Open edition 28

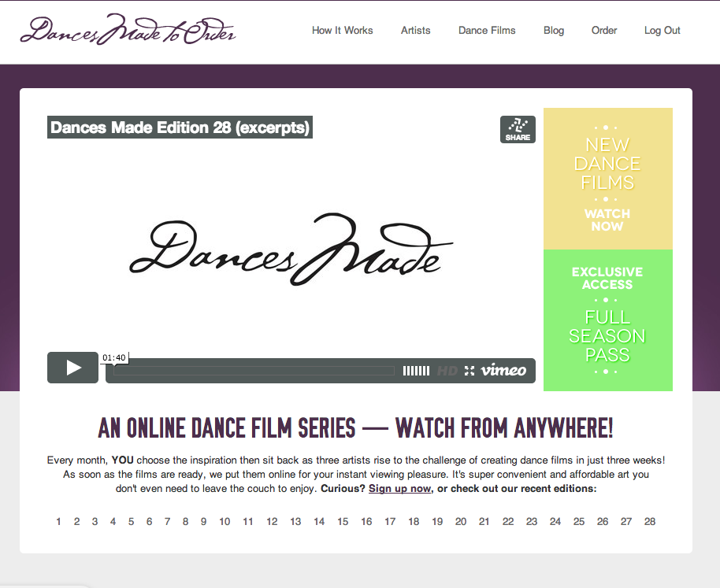pos(650,522)
